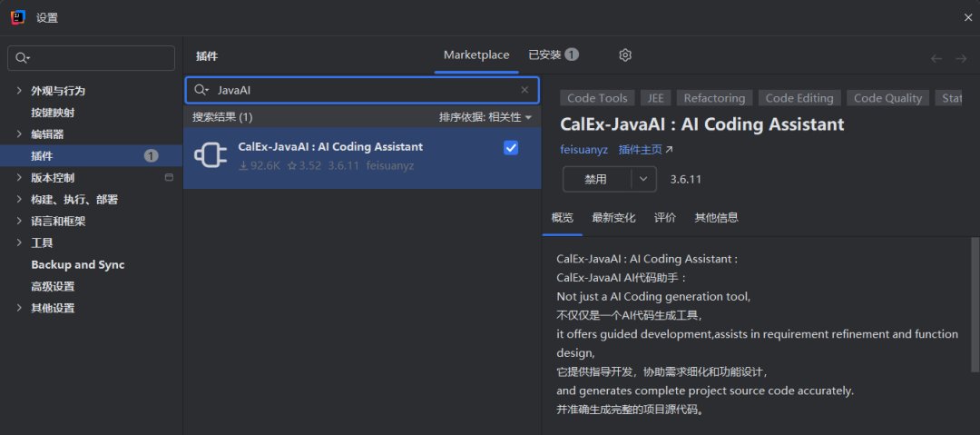
Task: Expand the 版本控制 tree node
Action: point(19,178)
